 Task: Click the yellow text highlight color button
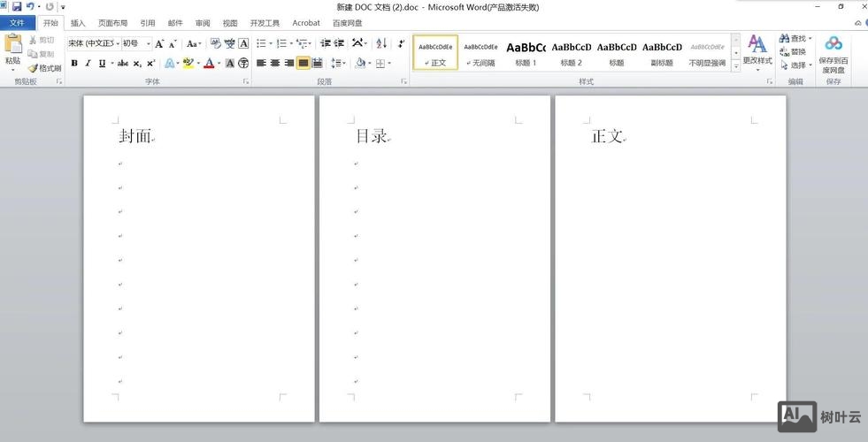[188, 63]
